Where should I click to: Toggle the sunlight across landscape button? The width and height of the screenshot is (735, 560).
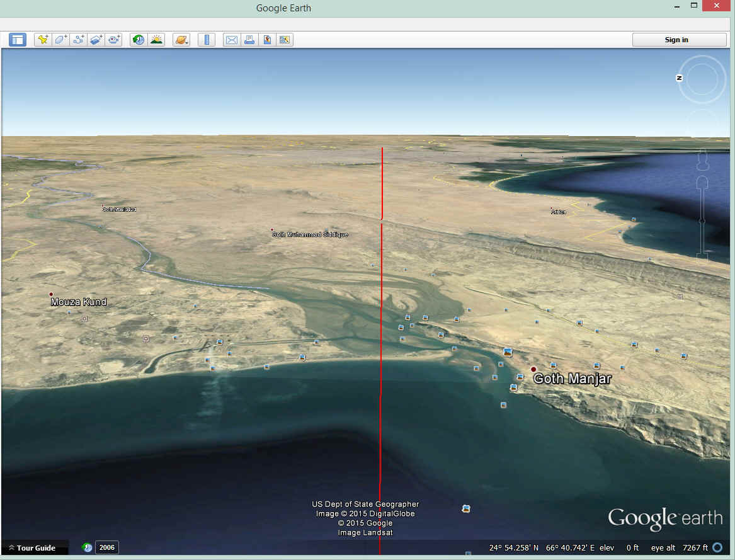[156, 40]
